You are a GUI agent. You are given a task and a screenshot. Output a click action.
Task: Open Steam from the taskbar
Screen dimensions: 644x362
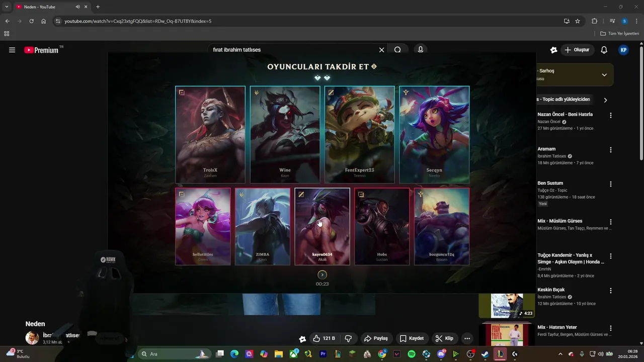point(485,354)
